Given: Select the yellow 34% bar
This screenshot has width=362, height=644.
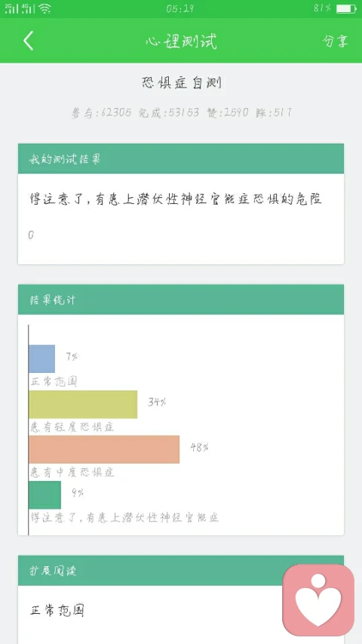Looking at the screenshot, I should coord(83,404).
